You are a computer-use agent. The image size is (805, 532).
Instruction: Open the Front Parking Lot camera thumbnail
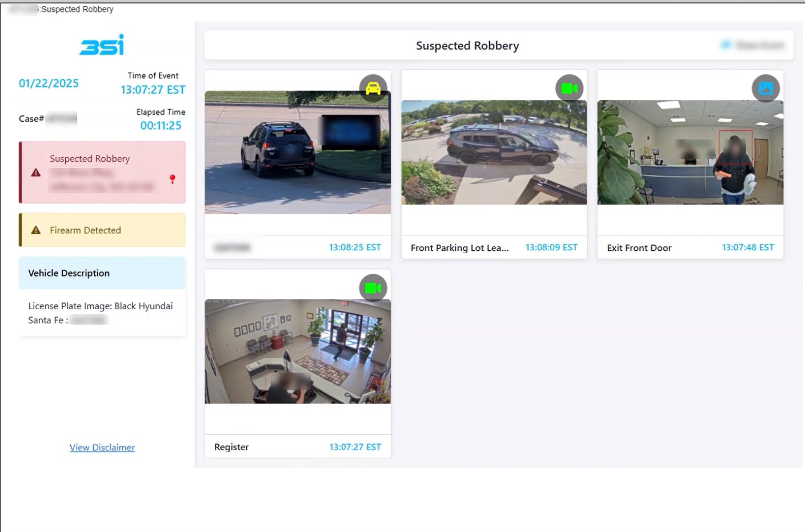[494, 153]
